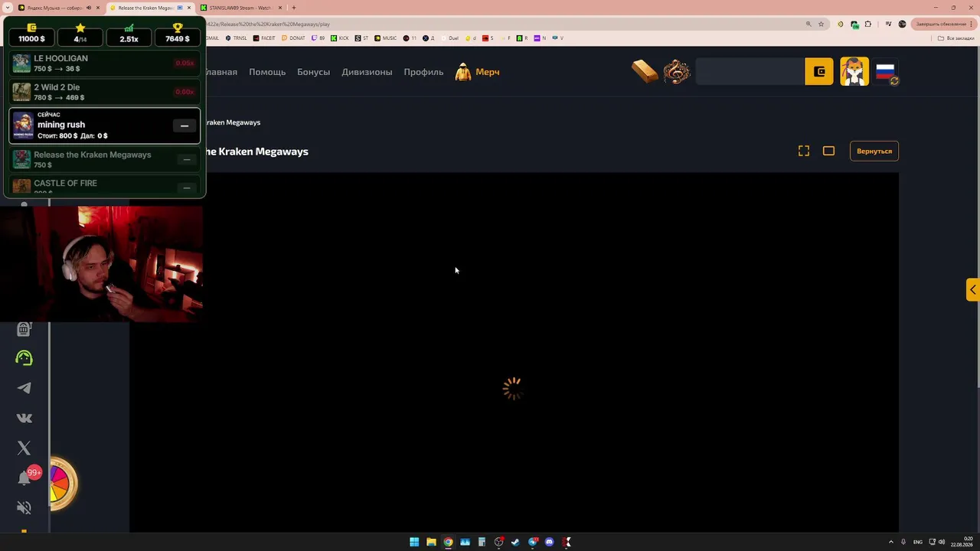Click the green growth chart icon
The image size is (980, 551).
pos(129,28)
